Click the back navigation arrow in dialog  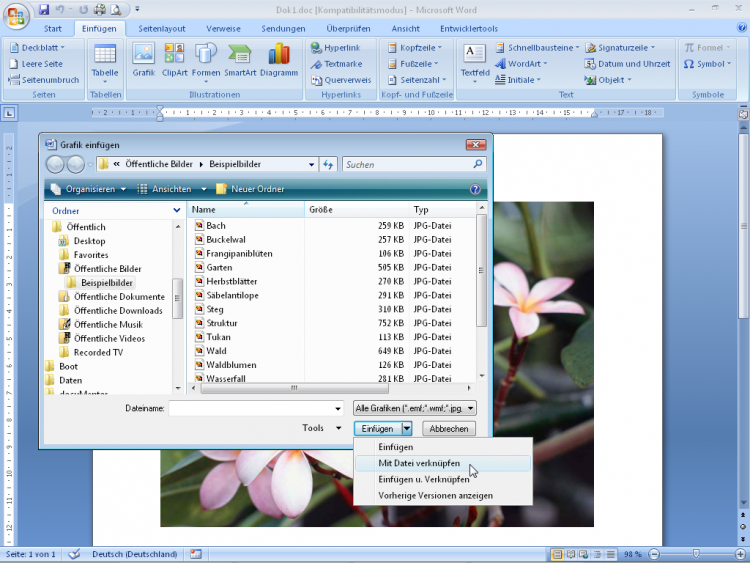55,164
